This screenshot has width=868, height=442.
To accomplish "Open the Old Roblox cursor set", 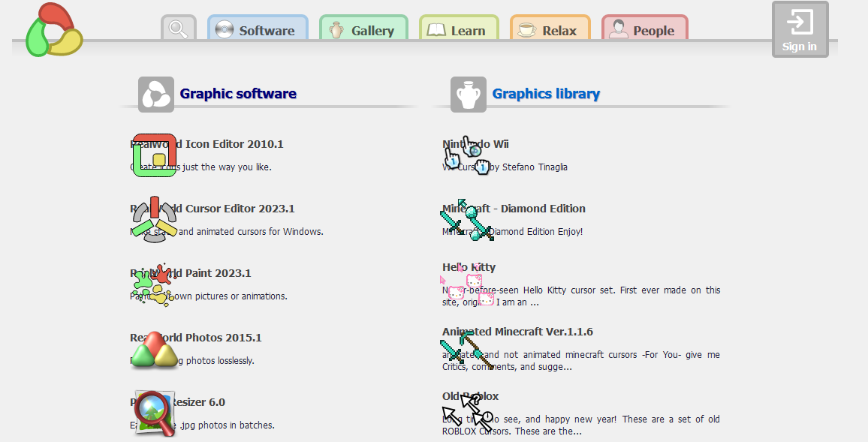I will (x=471, y=396).
